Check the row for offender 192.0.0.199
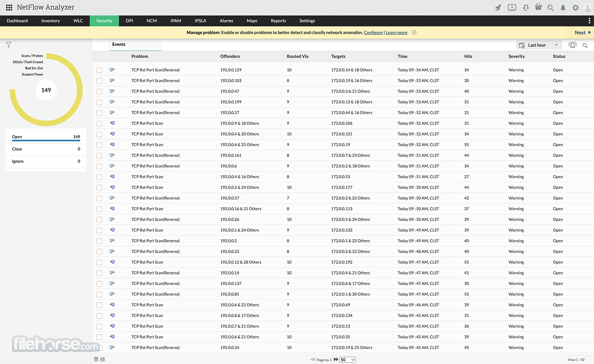Image resolution: width=594 pixels, height=364 pixels. click(x=99, y=102)
